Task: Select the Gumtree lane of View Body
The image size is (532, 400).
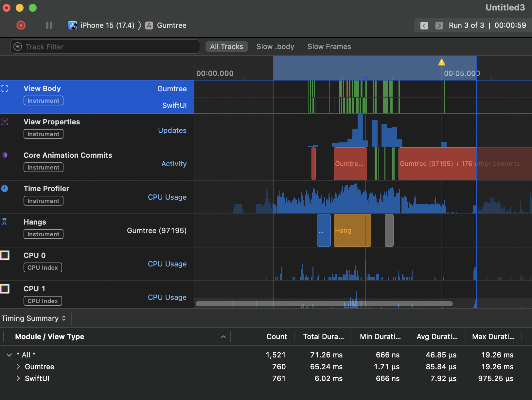Action: [x=172, y=89]
